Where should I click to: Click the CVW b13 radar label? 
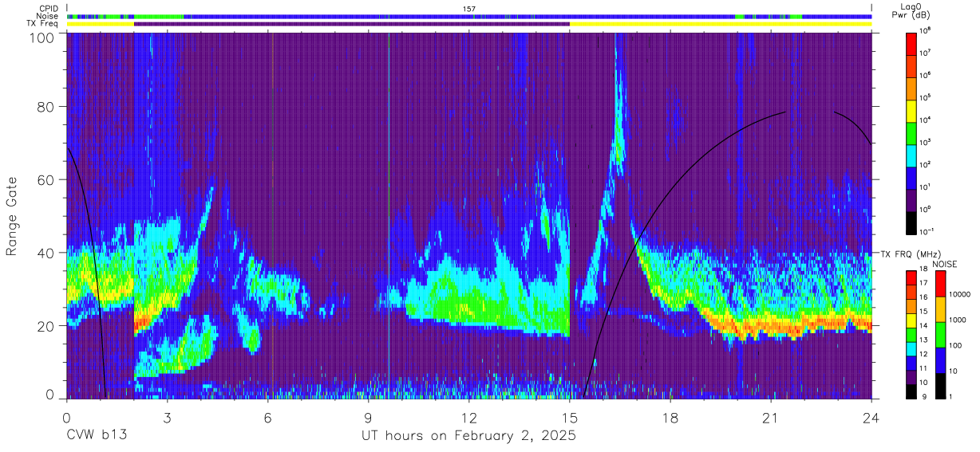pyautogui.click(x=97, y=436)
